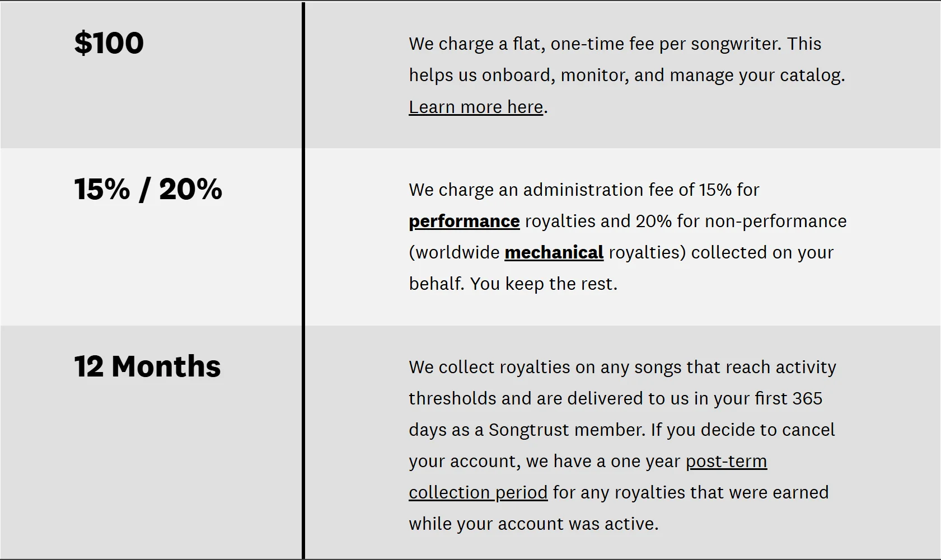The image size is (941, 560).
Task: Click the vertical divider in the $100 row
Action: tap(303, 76)
